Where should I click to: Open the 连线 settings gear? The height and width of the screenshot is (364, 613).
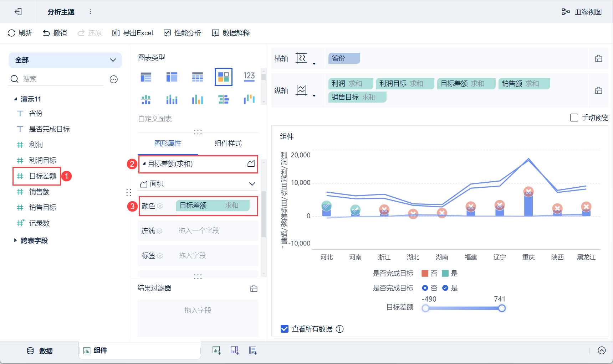coord(160,231)
